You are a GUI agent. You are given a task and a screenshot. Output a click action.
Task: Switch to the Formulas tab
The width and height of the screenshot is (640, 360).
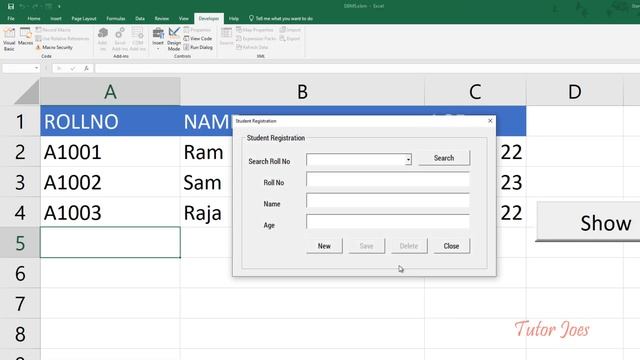(116, 18)
